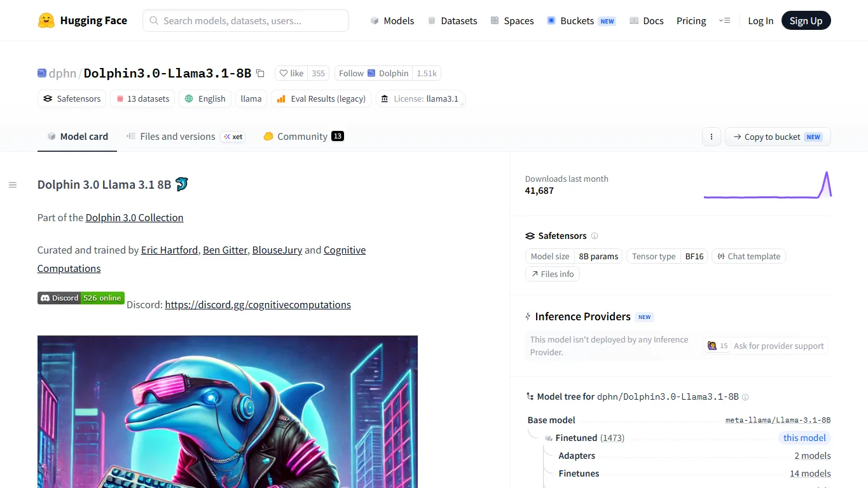Focus the search models input field
Image resolution: width=868 pixels, height=488 pixels.
(245, 21)
